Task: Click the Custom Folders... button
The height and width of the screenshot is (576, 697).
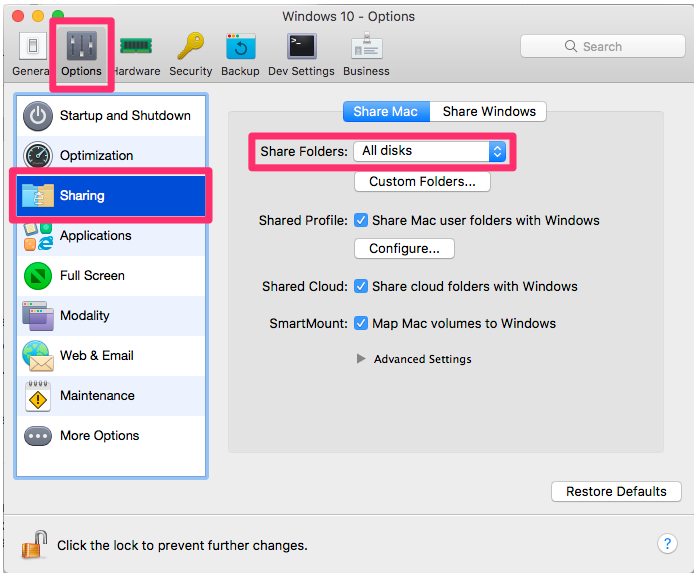Action: click(422, 182)
